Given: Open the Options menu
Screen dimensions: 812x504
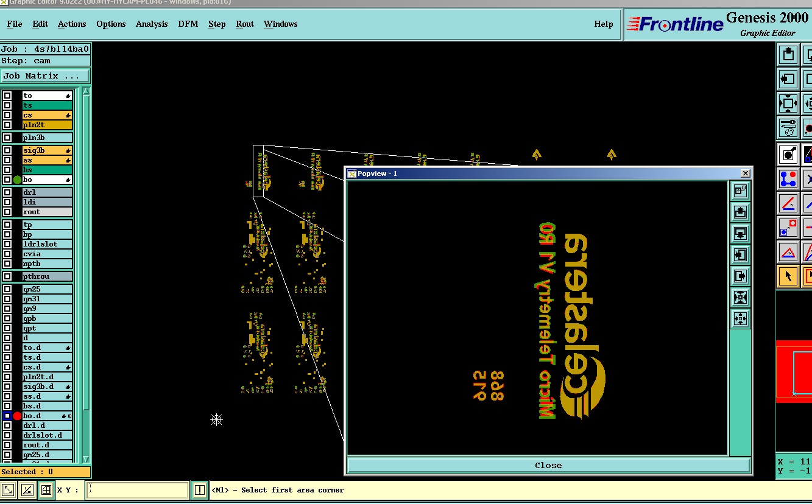Looking at the screenshot, I should coord(111,24).
